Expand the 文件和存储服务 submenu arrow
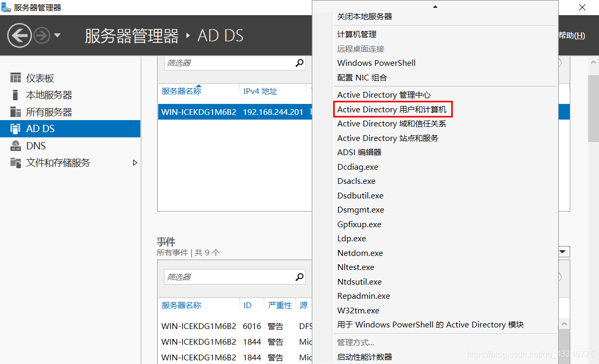This screenshot has height=364, width=599. [135, 163]
